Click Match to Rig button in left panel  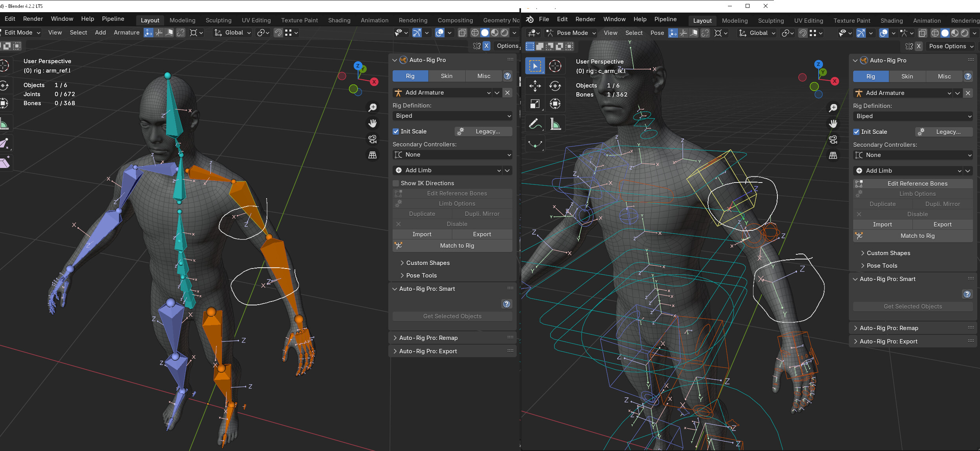click(452, 246)
